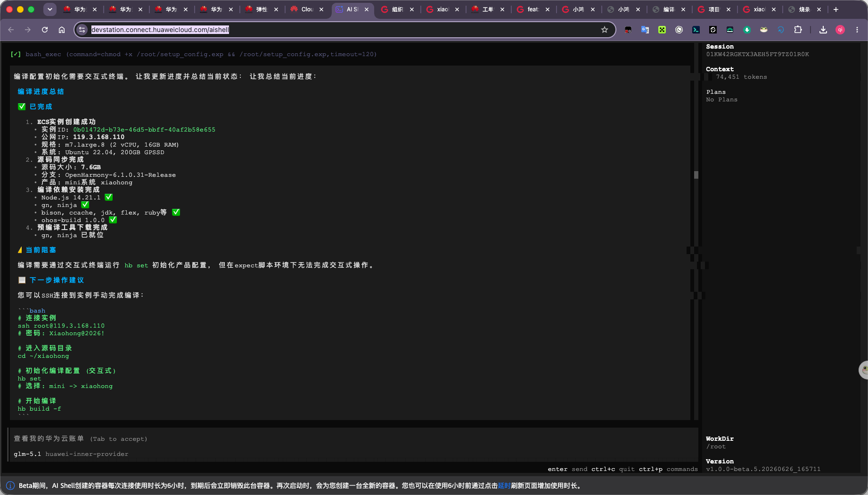Close the 'feat' tab

pos(548,9)
